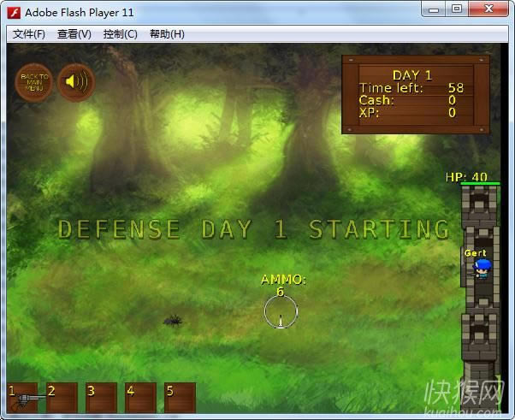Select the revolver in weapon slot 1

pyautogui.click(x=23, y=398)
